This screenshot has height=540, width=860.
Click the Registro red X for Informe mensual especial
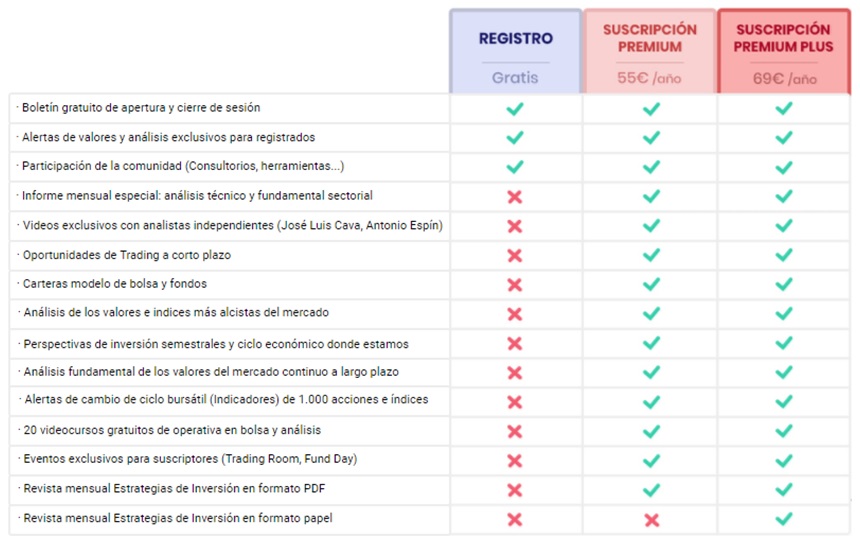(515, 196)
